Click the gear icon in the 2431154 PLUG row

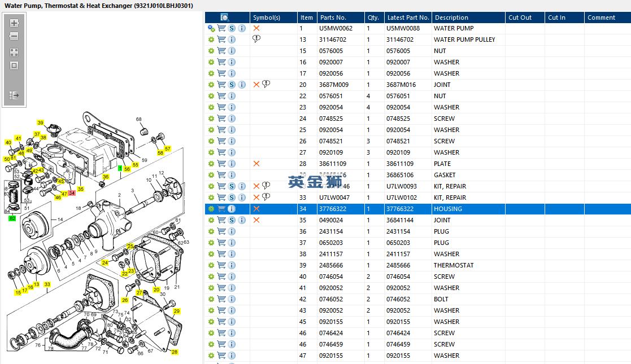click(211, 231)
